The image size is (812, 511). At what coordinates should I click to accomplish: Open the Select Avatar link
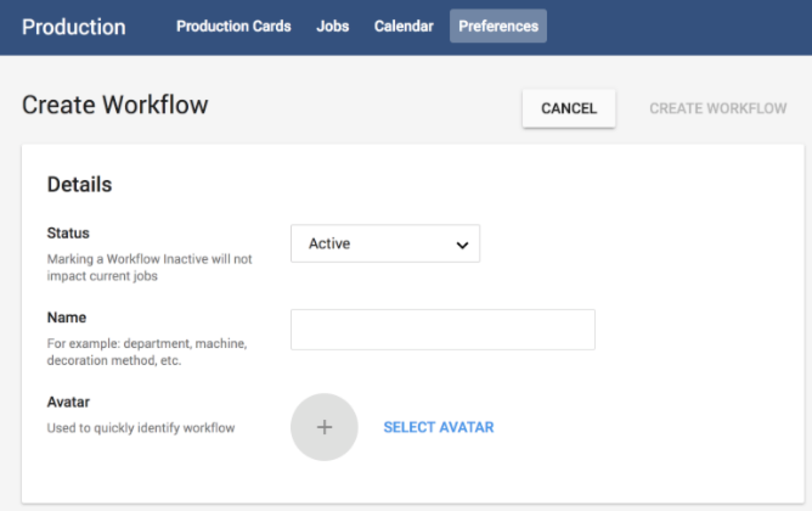pos(438,427)
